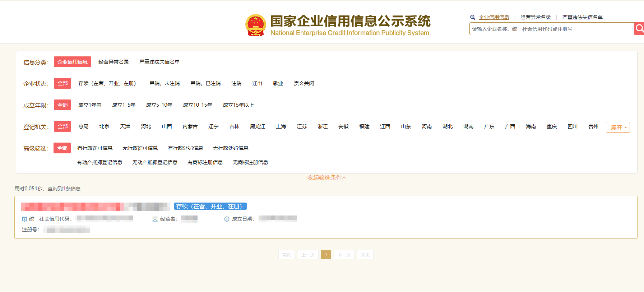This screenshot has height=292, width=644.
Task: Select 成立15年以上 filter option
Action: [x=238, y=105]
